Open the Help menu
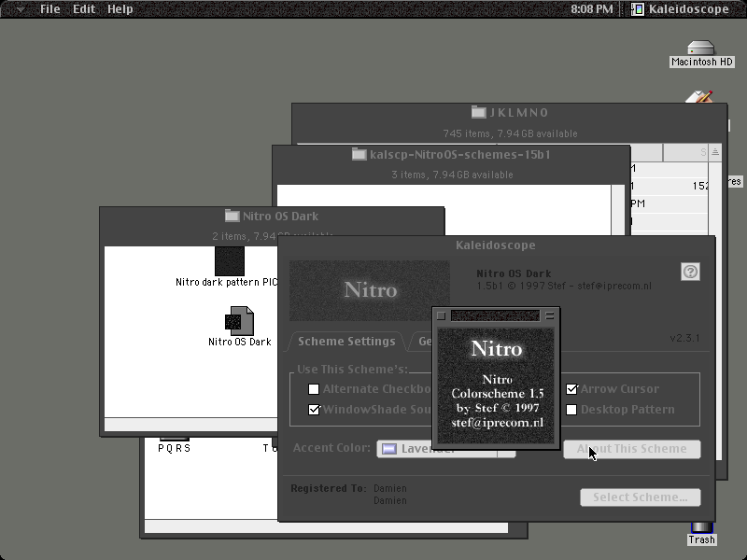This screenshot has width=747, height=560. pos(120,9)
